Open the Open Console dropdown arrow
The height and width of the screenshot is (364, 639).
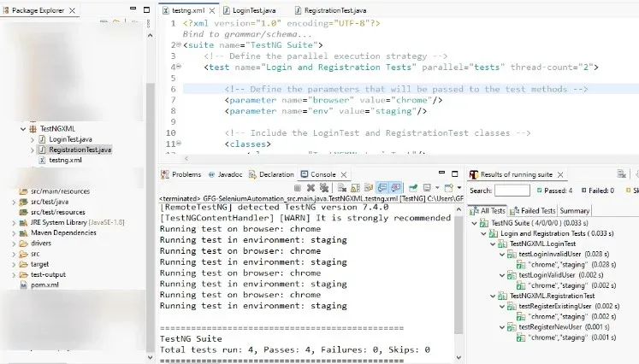tap(459, 188)
